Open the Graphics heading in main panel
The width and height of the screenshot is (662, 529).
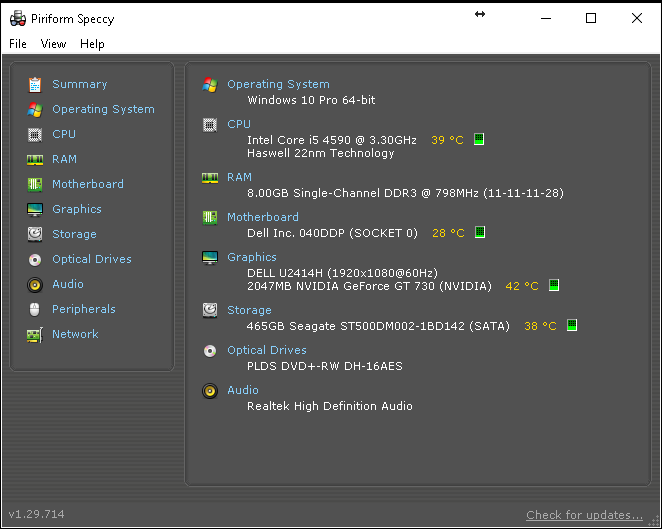pyautogui.click(x=252, y=257)
